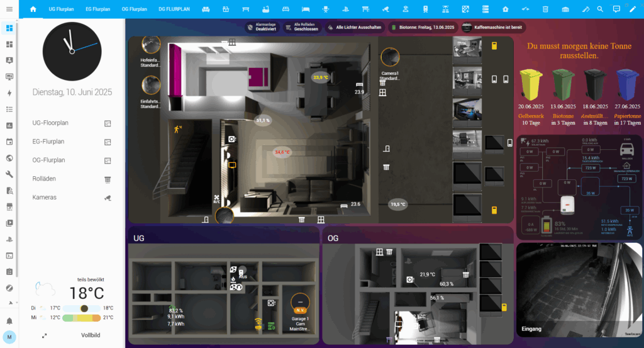Select the yellow Gelbersack bin

(x=531, y=84)
